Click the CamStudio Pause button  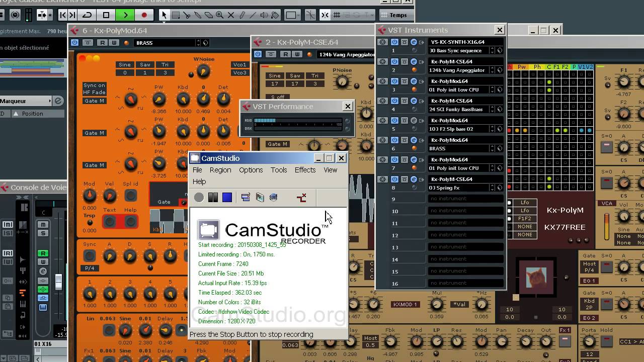tap(213, 198)
